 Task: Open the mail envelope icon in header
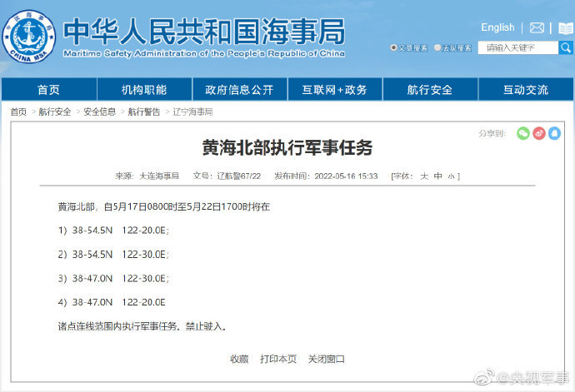(x=537, y=27)
